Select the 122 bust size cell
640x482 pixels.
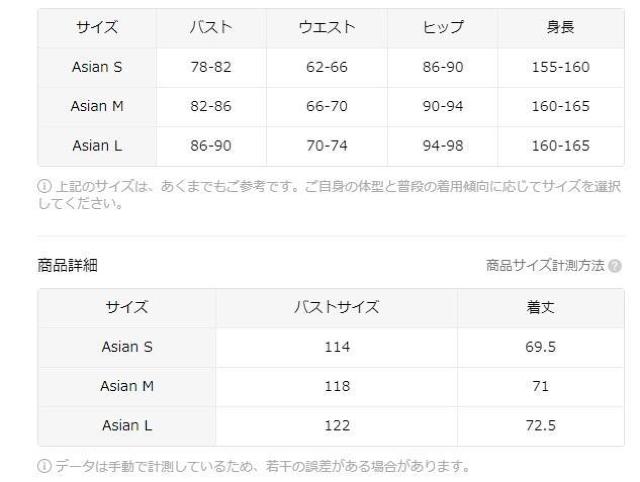coord(337,425)
